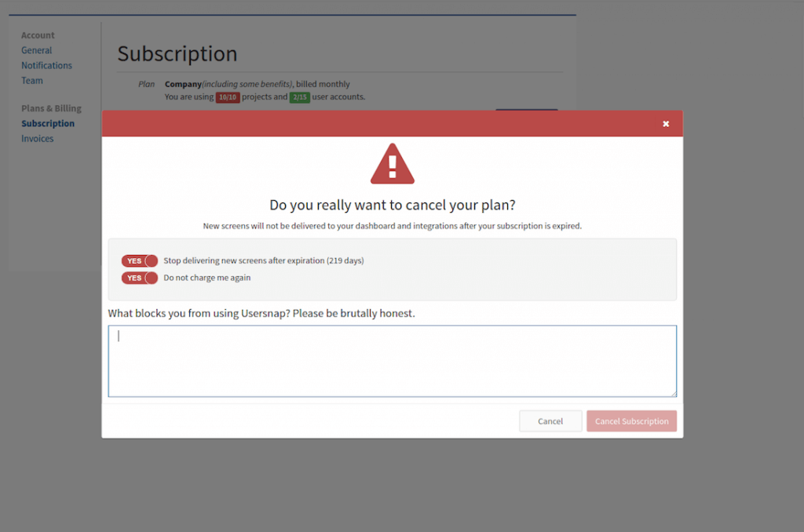
Task: Click the 'Company' plan name text
Action: coord(183,84)
